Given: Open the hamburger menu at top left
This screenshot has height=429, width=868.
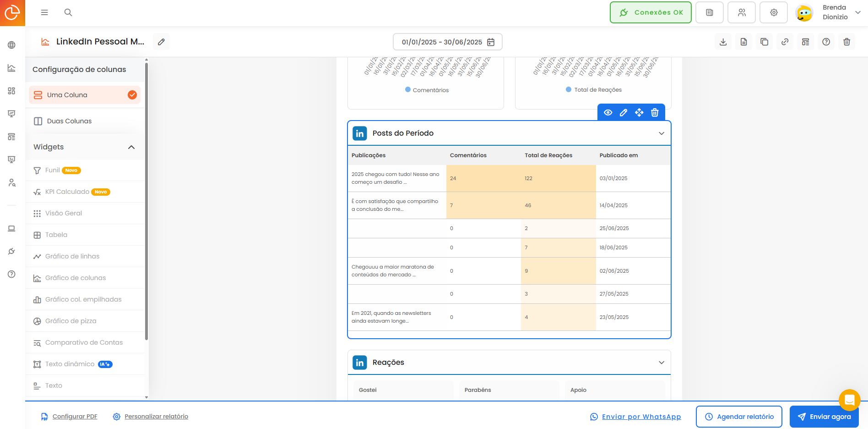Looking at the screenshot, I should click(x=44, y=12).
